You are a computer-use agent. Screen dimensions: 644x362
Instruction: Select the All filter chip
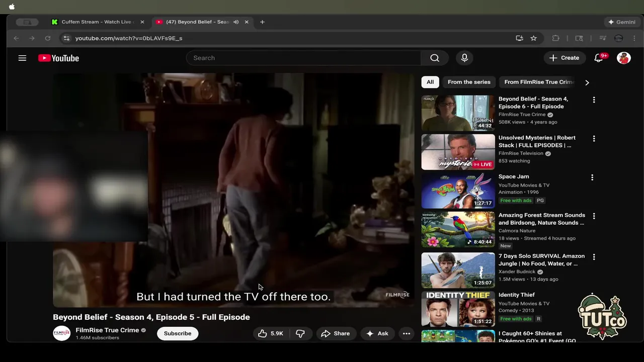coord(430,82)
